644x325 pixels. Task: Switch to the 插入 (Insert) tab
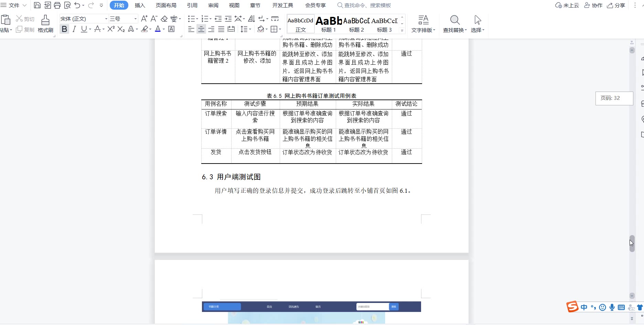140,5
